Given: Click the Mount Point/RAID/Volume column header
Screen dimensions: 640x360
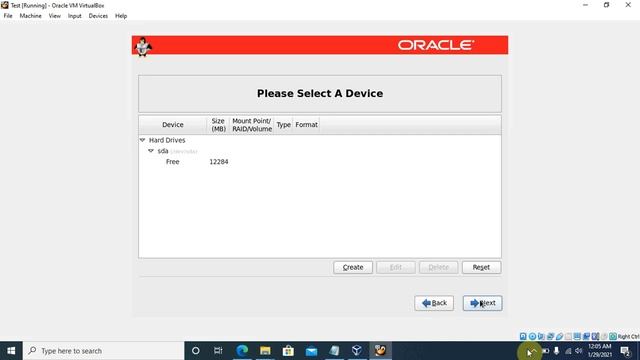Looking at the screenshot, I should [x=252, y=125].
